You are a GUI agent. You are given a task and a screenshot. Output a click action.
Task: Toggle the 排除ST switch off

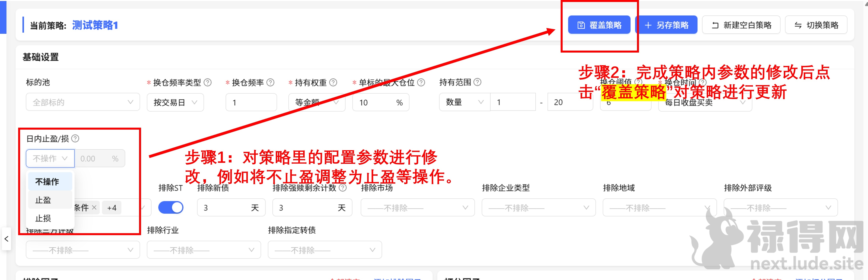coord(171,207)
